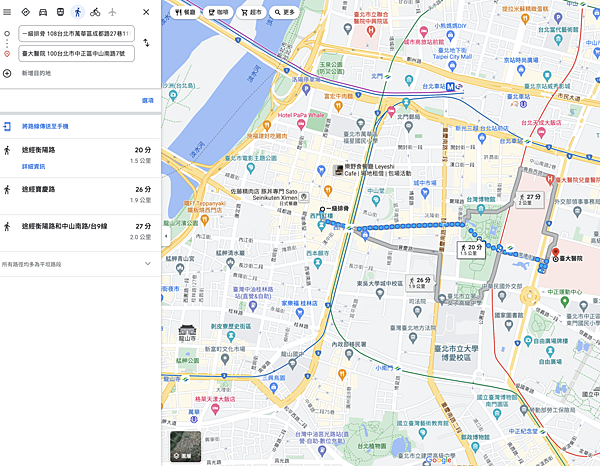This screenshot has width=600, height=466.
Task: Click the add destination plus icon
Action: [7, 73]
